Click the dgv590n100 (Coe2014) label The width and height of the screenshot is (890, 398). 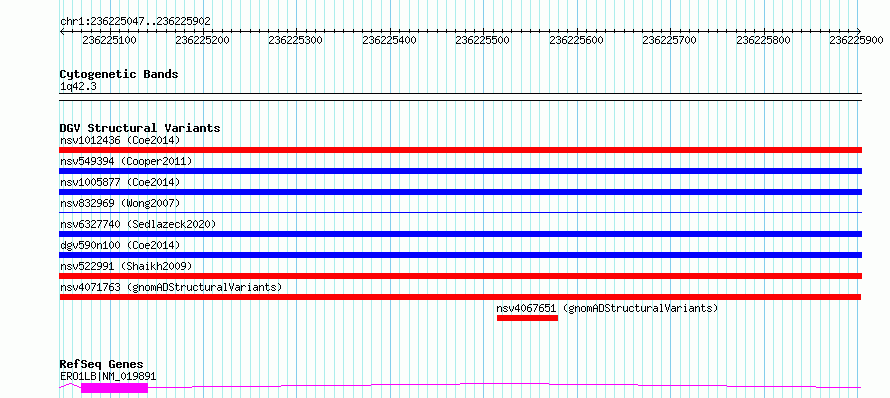[x=120, y=245]
